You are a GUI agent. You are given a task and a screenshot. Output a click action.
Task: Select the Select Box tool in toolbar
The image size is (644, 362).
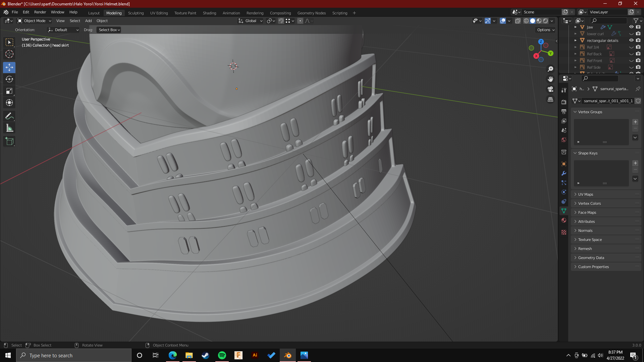[x=9, y=42]
